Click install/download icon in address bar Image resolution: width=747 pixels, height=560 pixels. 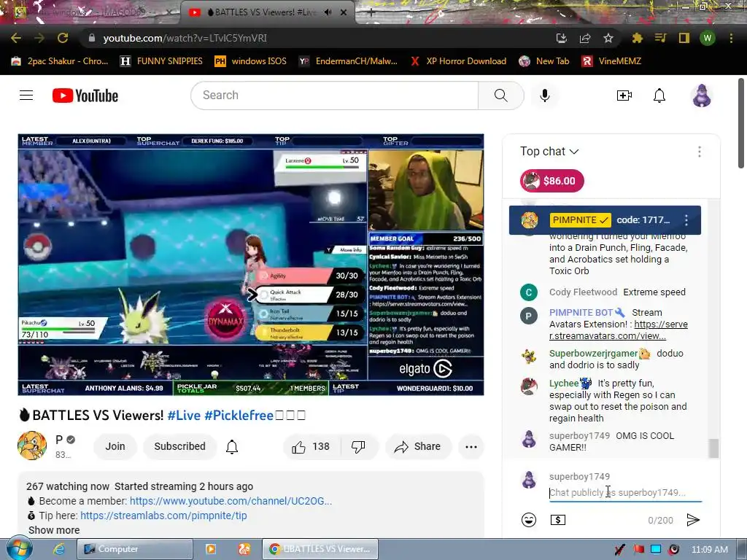pos(562,38)
